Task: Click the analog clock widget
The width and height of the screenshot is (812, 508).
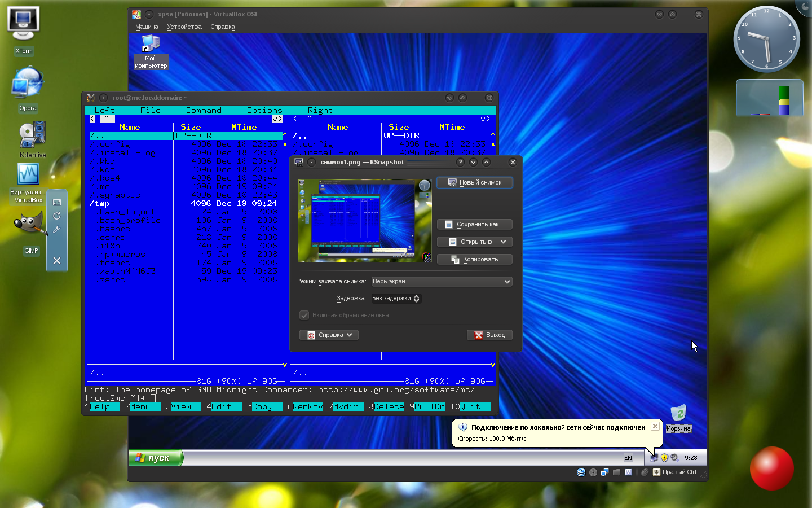Action: (x=767, y=39)
